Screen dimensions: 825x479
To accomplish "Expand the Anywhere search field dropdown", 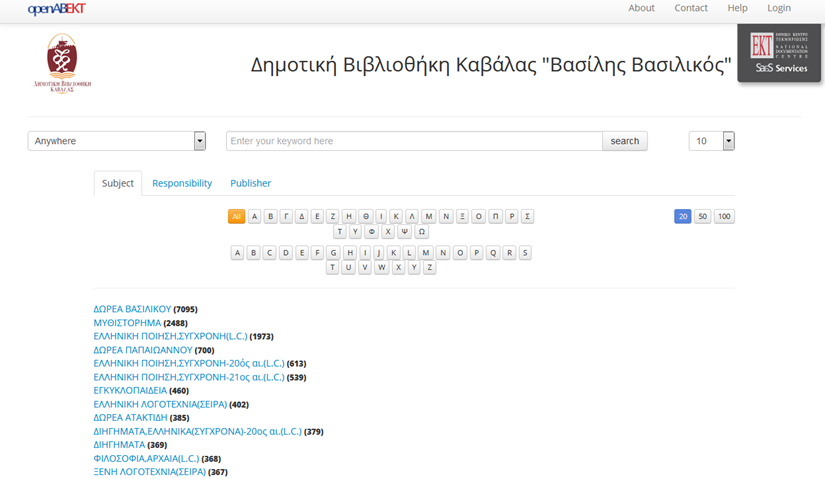I will click(117, 141).
